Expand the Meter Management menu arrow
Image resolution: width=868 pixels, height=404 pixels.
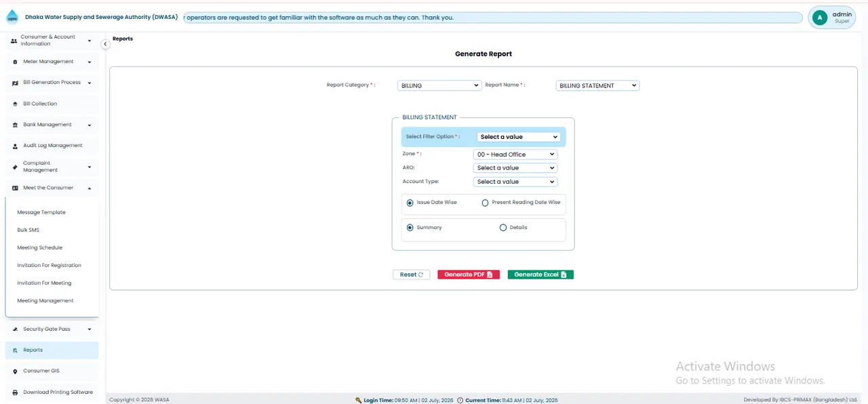point(90,62)
